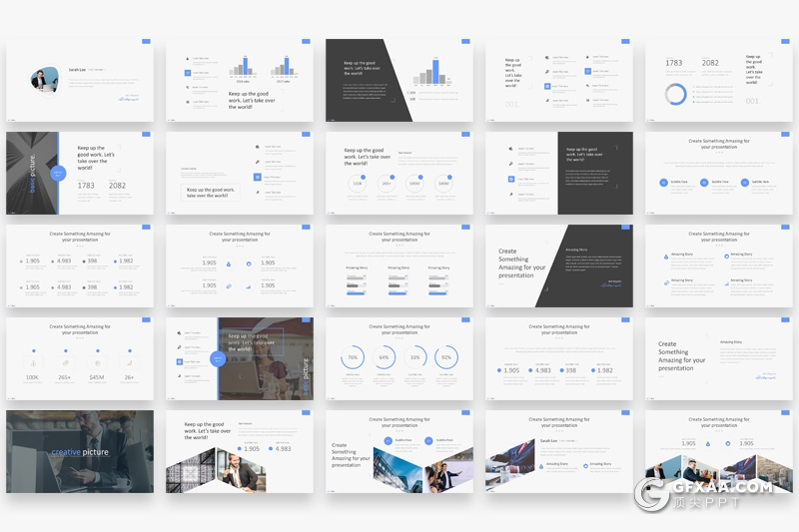Click the blue corner tag on first slide
The width and height of the screenshot is (799, 532).
pyautogui.click(x=146, y=42)
